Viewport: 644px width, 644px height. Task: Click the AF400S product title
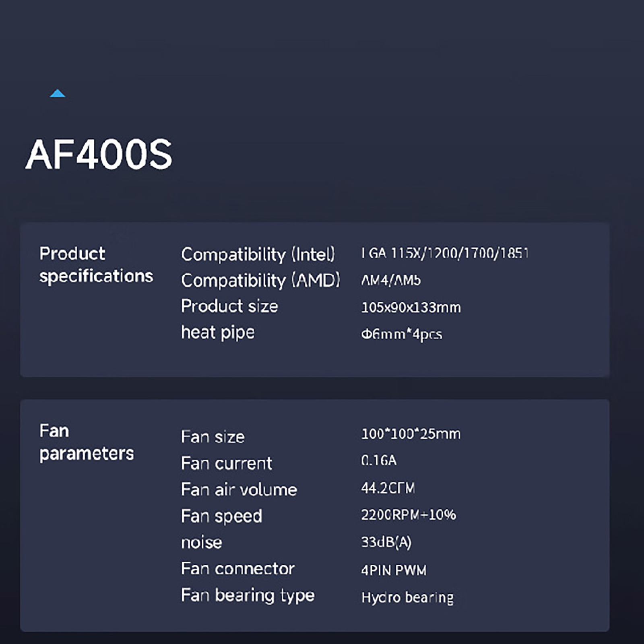99,155
